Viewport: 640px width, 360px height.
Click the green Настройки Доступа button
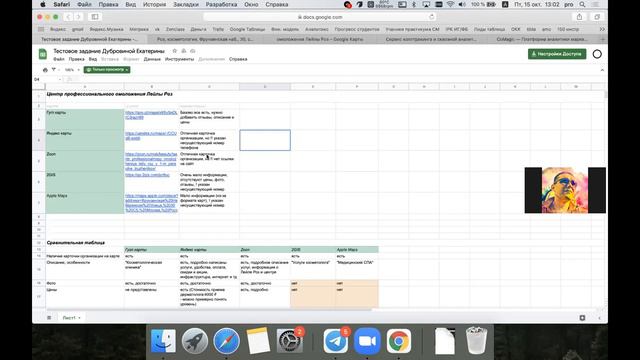pos(557,54)
